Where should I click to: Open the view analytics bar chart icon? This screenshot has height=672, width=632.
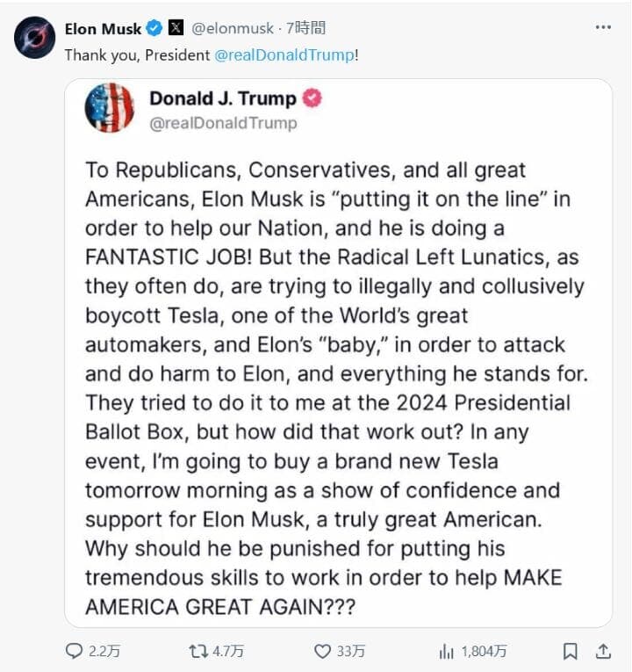pos(446,651)
